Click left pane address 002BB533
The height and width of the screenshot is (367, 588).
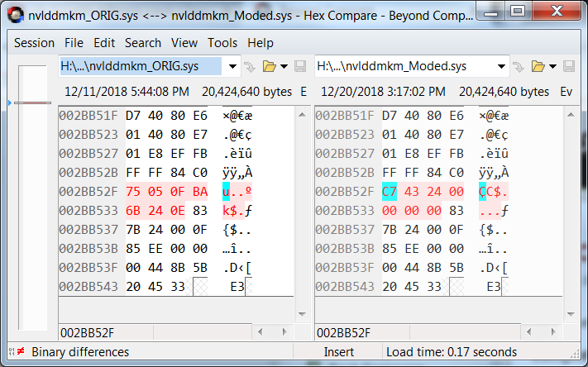tap(88, 211)
